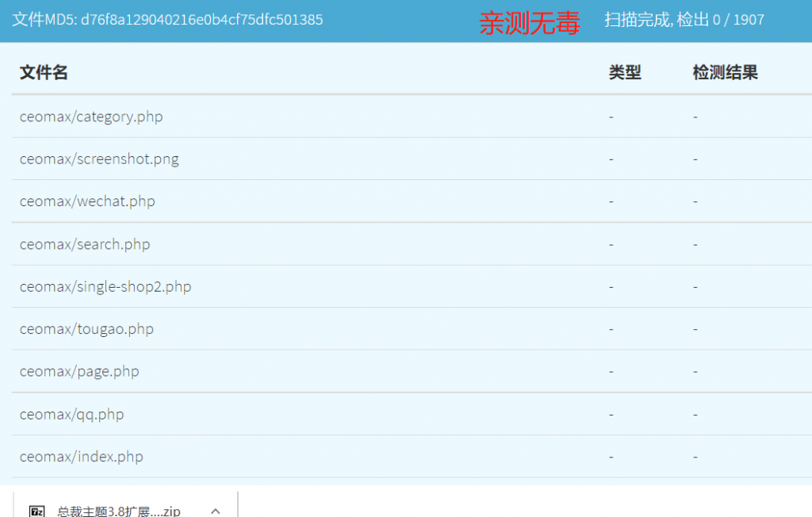Click the 扫描完成 scan result summary

684,20
